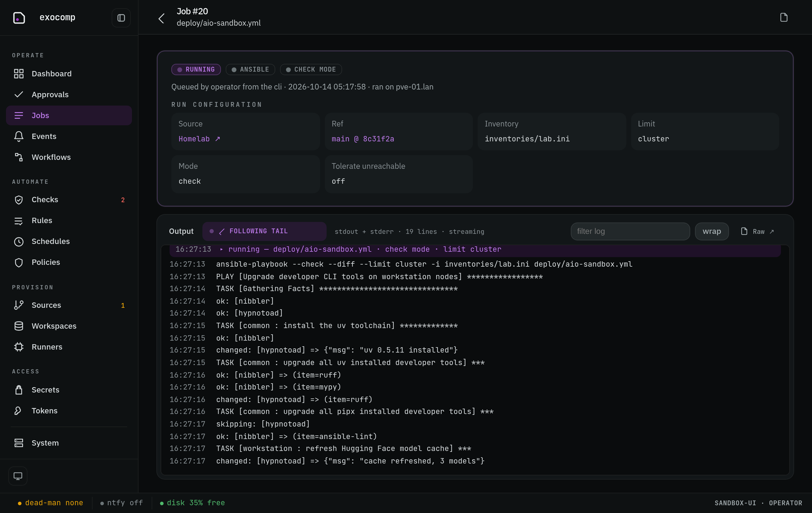Click the dead-man none status entry
812x513 pixels.
(50, 503)
